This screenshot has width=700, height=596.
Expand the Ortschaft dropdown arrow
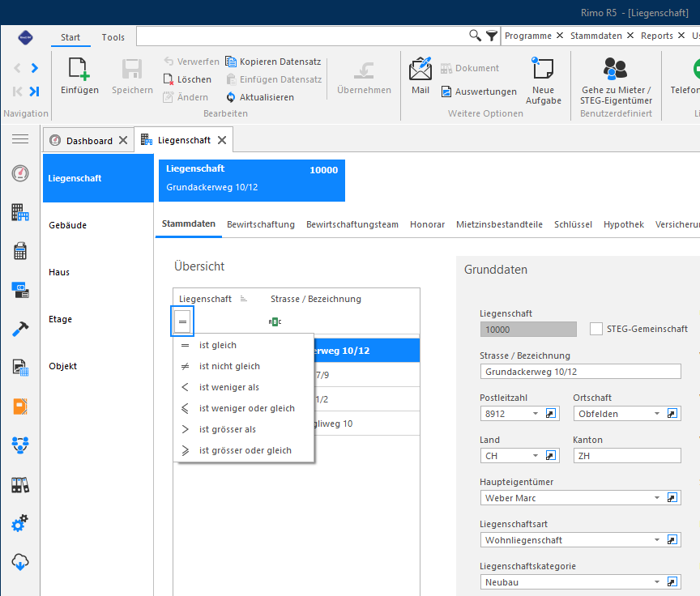(657, 414)
